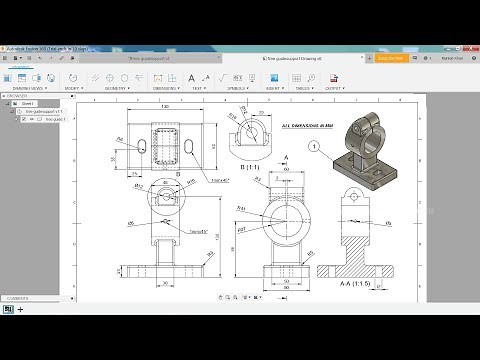Close the guidesupport v1 document tab
This screenshot has width=480, height=360.
[x=219, y=57]
